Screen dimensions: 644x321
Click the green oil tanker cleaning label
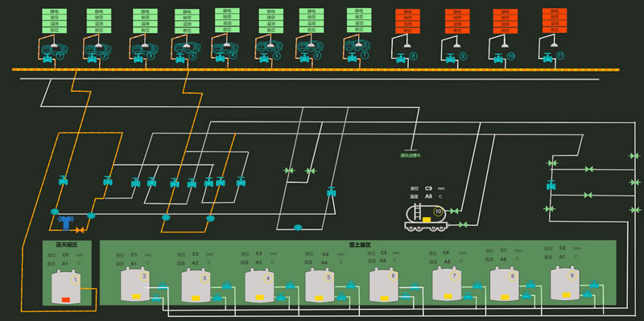(x=411, y=155)
